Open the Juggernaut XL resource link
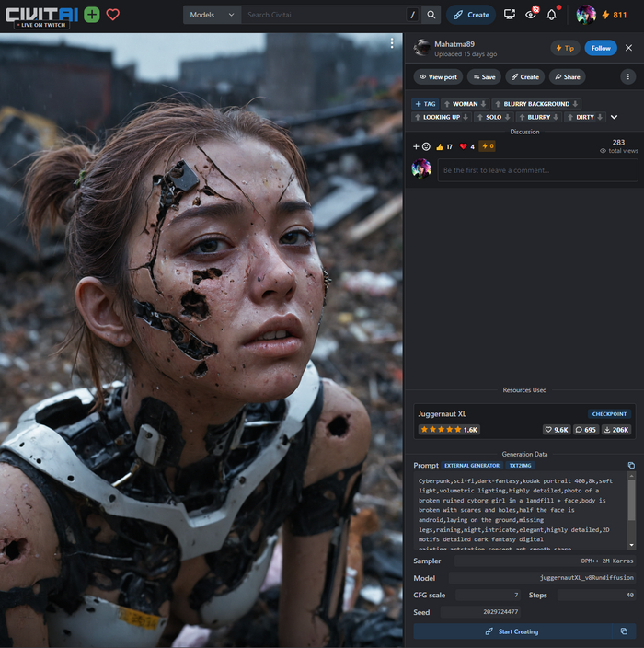644x648 pixels. pyautogui.click(x=443, y=414)
